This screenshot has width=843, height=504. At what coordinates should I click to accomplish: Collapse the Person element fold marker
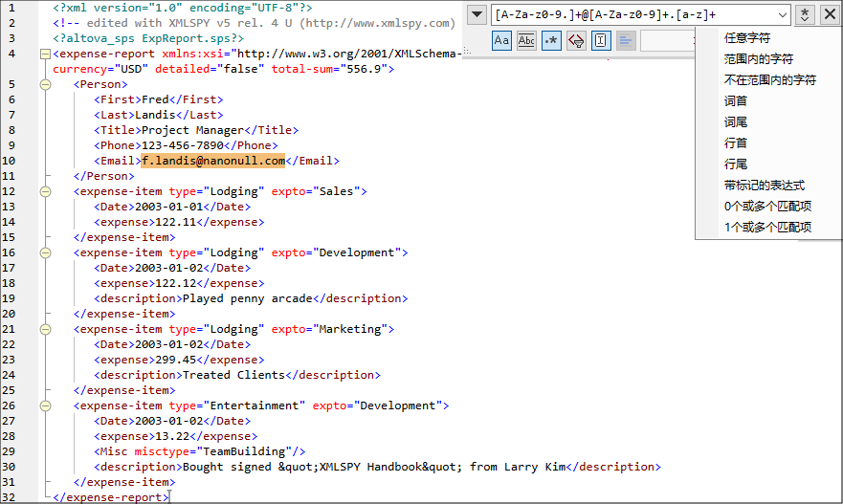(45, 84)
